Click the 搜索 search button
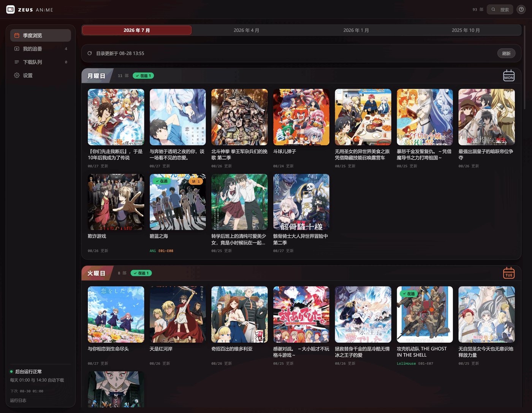 click(500, 9)
